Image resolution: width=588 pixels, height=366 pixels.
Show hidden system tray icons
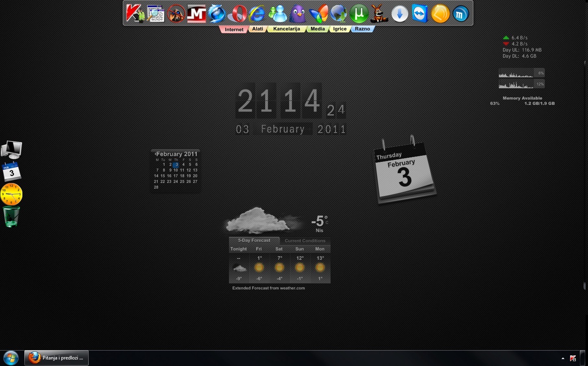point(563,358)
